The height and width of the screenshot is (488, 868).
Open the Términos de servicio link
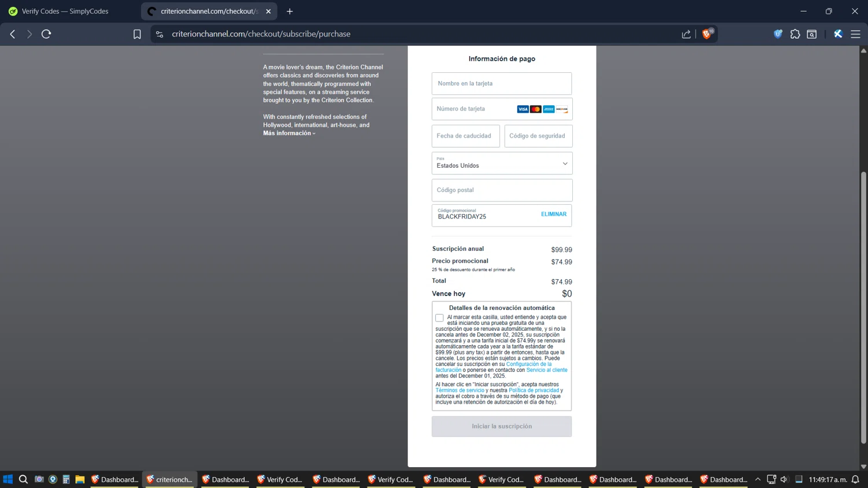pos(460,390)
